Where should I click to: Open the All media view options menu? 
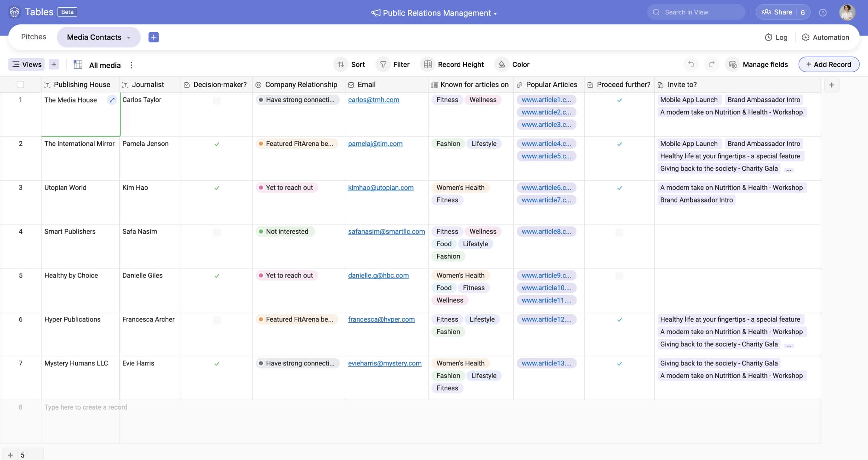[x=131, y=65]
